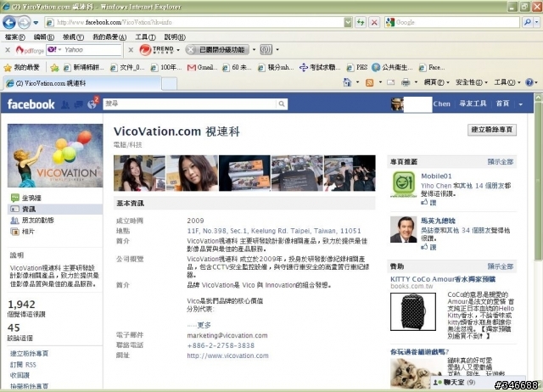
Task: Click the 尋友工具 link
Action: pyautogui.click(x=473, y=104)
